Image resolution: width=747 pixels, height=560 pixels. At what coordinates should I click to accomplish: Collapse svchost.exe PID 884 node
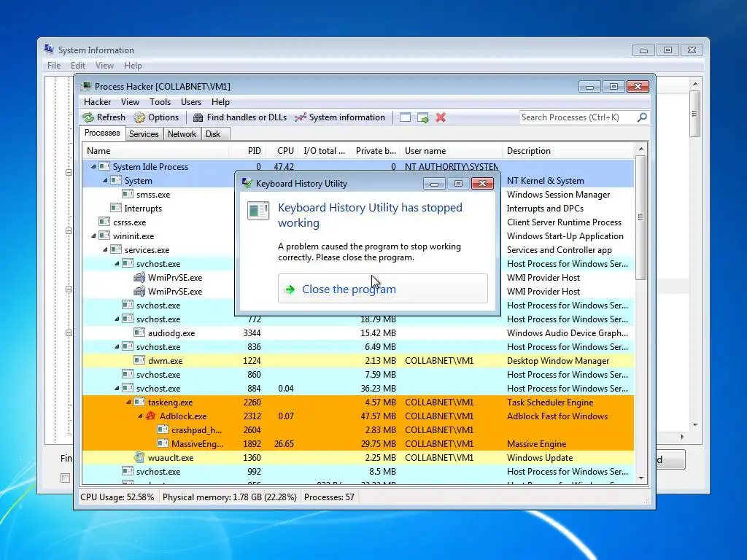[117, 388]
